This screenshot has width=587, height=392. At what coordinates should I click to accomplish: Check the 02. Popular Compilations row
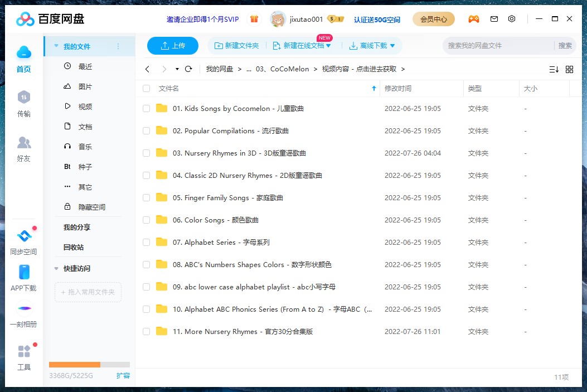pyautogui.click(x=147, y=130)
